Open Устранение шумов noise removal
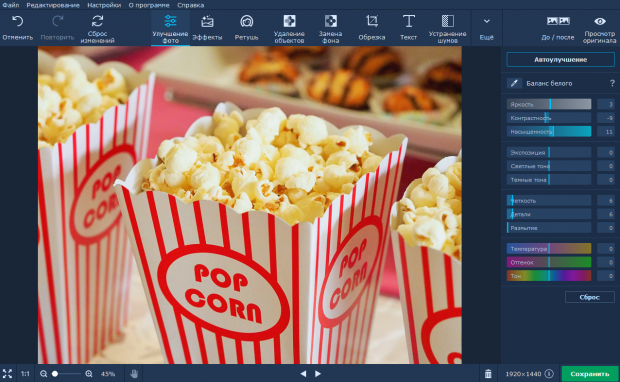The width and height of the screenshot is (620, 382). click(448, 28)
